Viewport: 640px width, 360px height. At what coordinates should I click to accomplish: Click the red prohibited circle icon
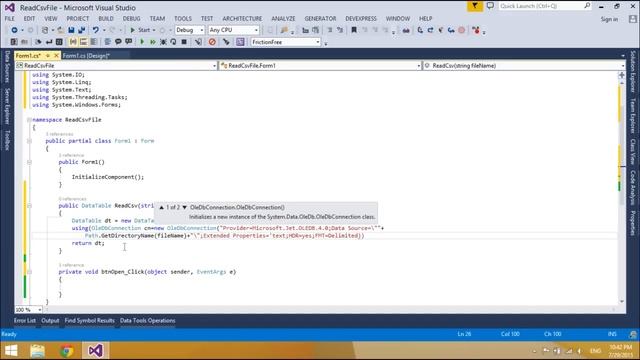pyautogui.click(x=212, y=42)
